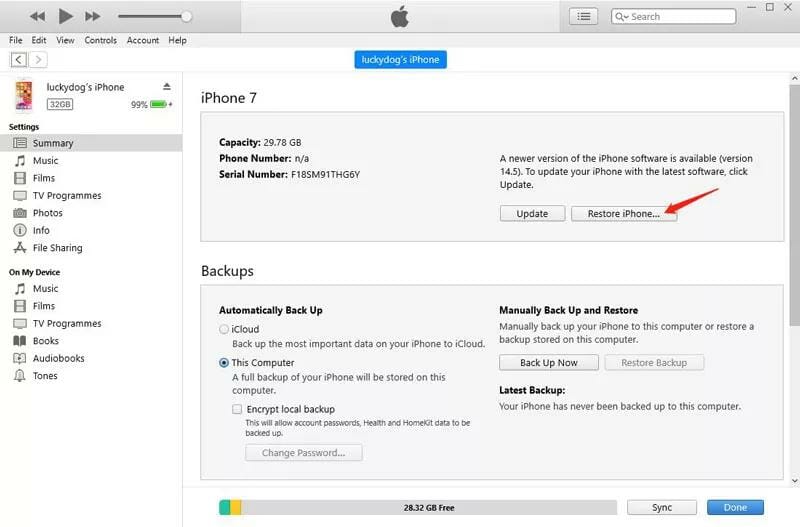Open the Account menu
Viewport: 800px width, 527px height.
(x=142, y=40)
